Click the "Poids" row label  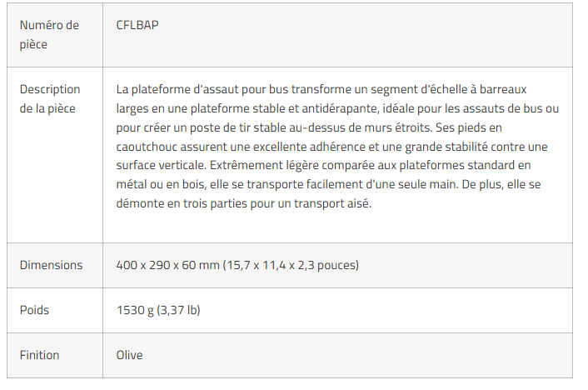click(34, 310)
